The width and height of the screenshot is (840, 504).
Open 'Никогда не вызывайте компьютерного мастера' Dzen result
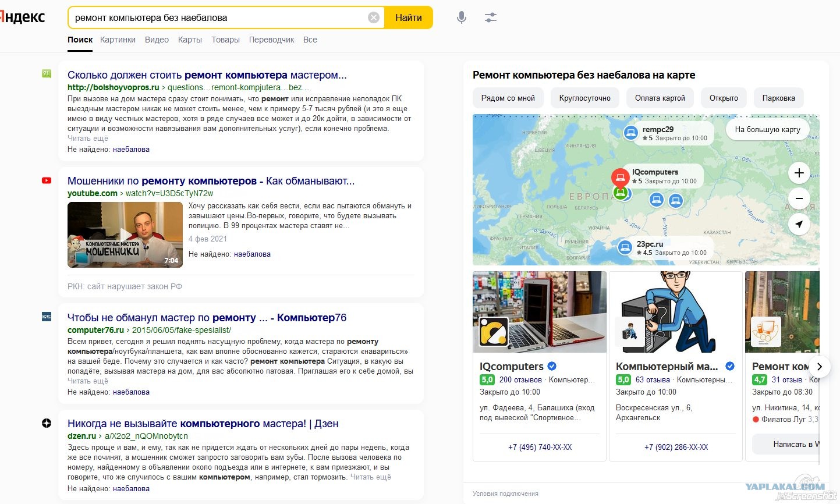pos(203,423)
